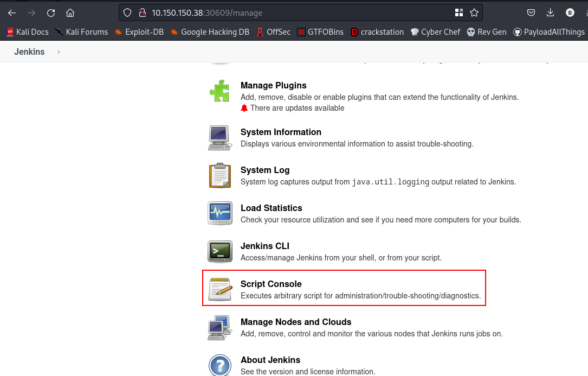This screenshot has width=588, height=376.
Task: Bookmark this page with the star icon
Action: tap(474, 13)
